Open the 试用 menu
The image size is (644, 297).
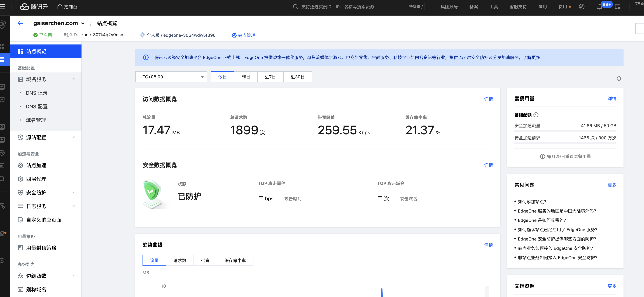click(542, 7)
